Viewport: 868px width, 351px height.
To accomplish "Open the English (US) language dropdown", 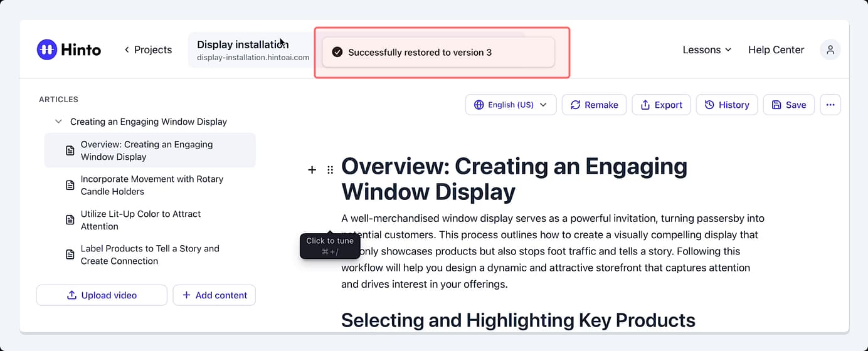I will click(x=511, y=105).
